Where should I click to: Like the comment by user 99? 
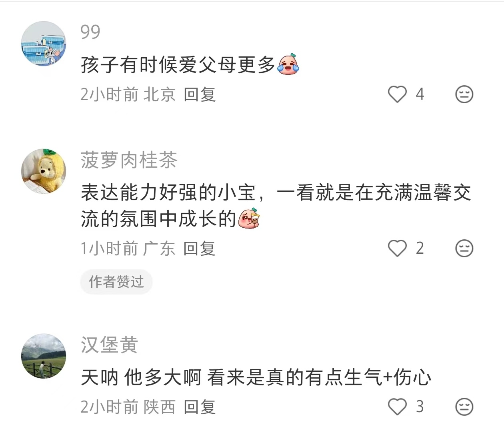click(x=397, y=94)
